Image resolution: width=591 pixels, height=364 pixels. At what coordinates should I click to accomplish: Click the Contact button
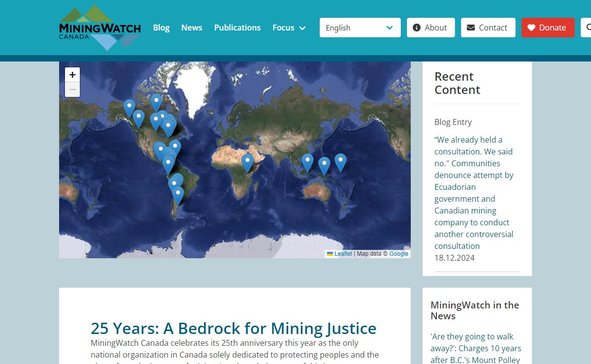(488, 28)
